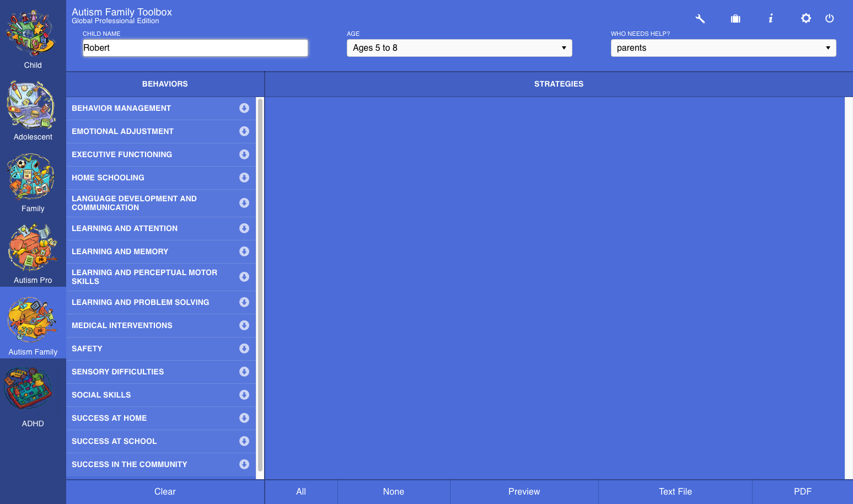Click the power icon
Screen dimensions: 853x504
(829, 19)
